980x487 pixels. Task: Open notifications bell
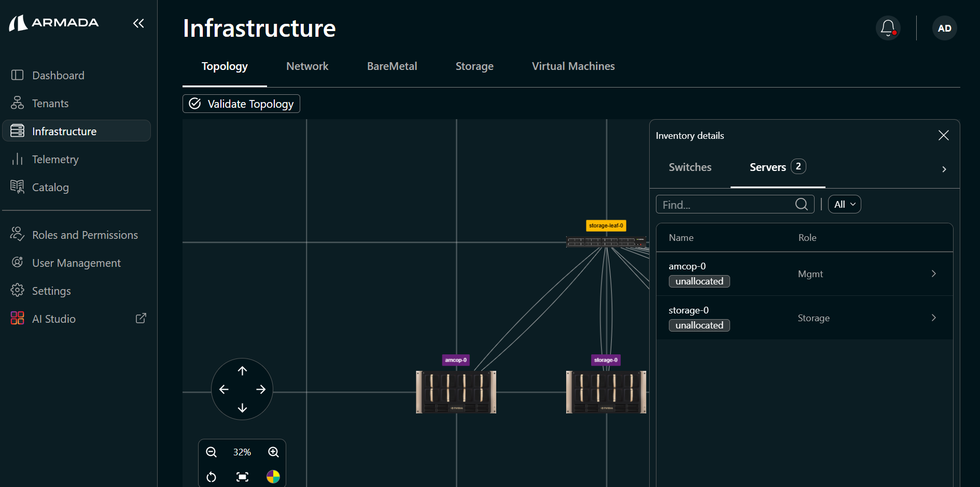click(888, 28)
